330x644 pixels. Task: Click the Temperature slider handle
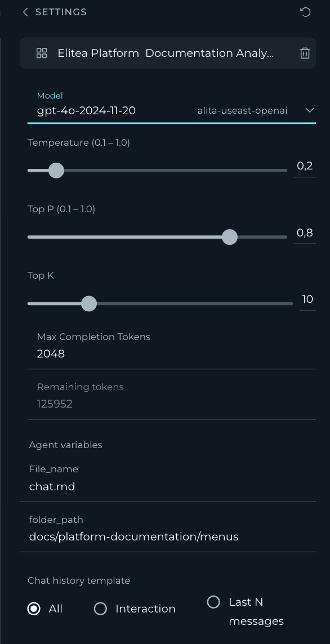coord(56,171)
